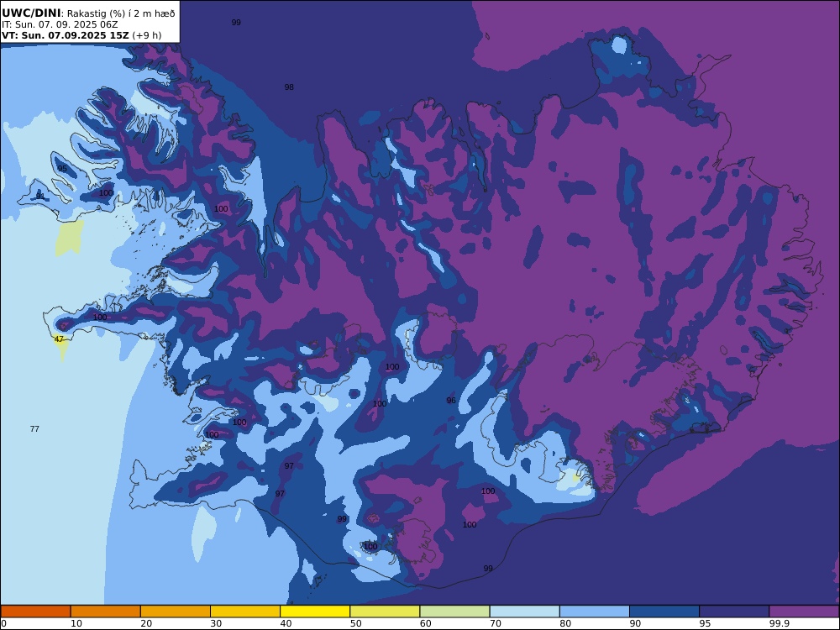This screenshot has width=840, height=630.
Task: Click the '96' humidity value on the map
Action: [x=451, y=400]
